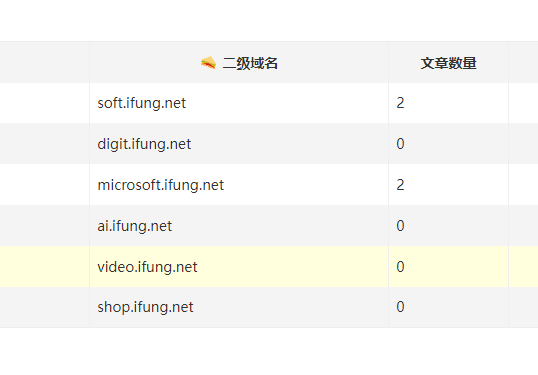This screenshot has width=538, height=375.
Task: Click the empty first cell of the video.ifung.net row
Action: click(45, 267)
